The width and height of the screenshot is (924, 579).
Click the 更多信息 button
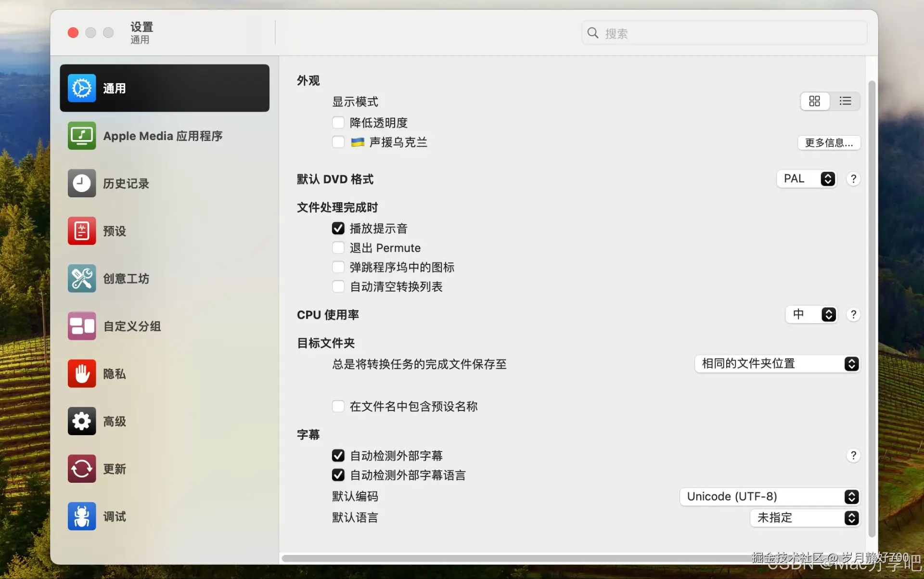pyautogui.click(x=829, y=142)
